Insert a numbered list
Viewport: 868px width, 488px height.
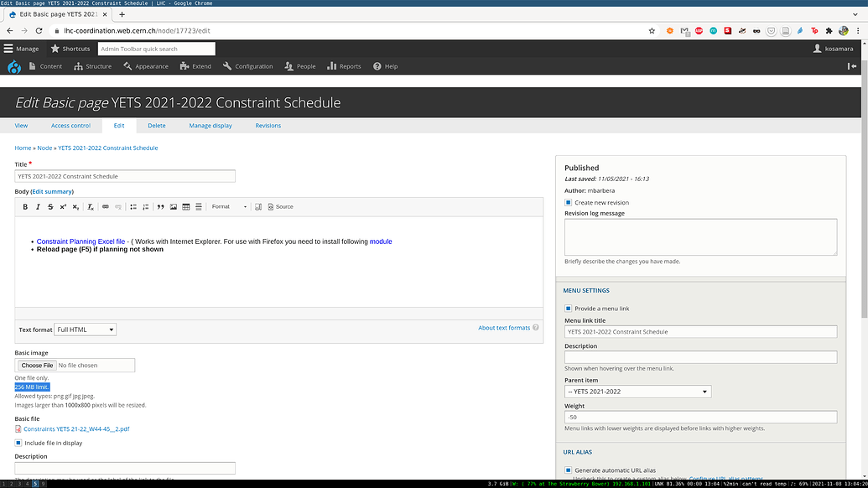(146, 207)
